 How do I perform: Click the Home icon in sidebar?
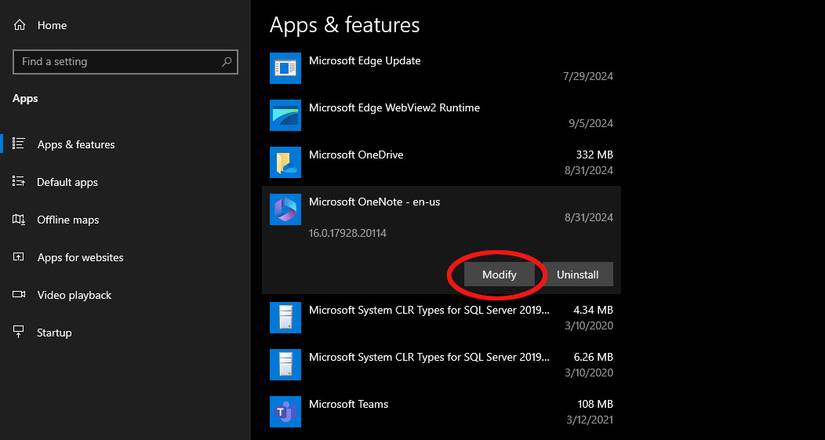[x=19, y=25]
